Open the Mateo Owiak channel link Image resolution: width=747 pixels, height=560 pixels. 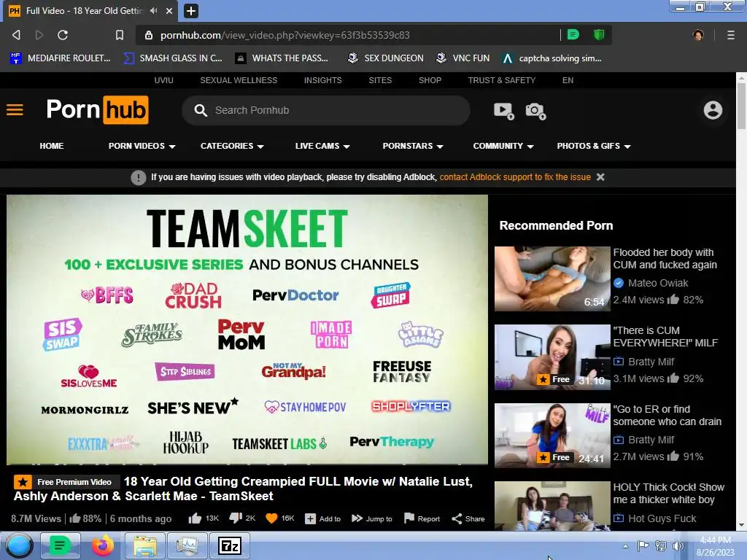click(657, 283)
